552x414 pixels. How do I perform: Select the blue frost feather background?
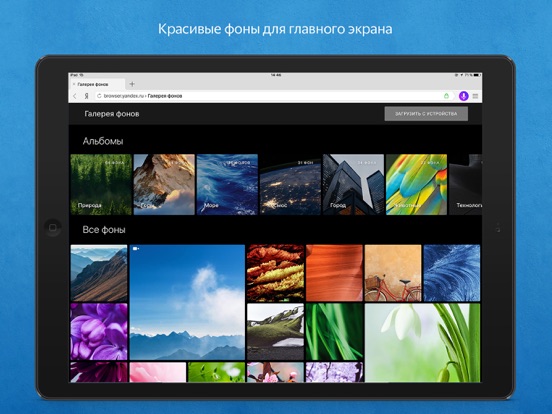click(x=452, y=273)
